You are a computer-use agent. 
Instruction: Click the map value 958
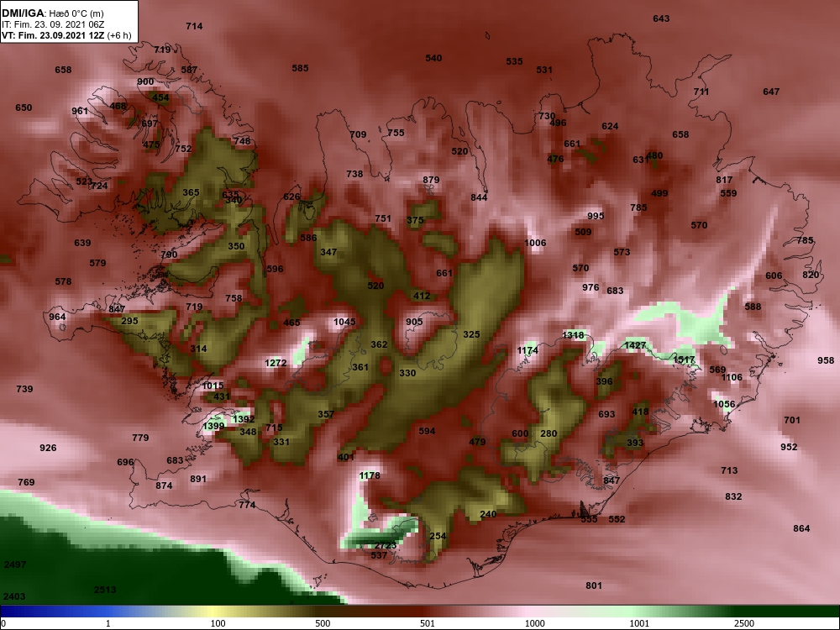[x=826, y=360]
